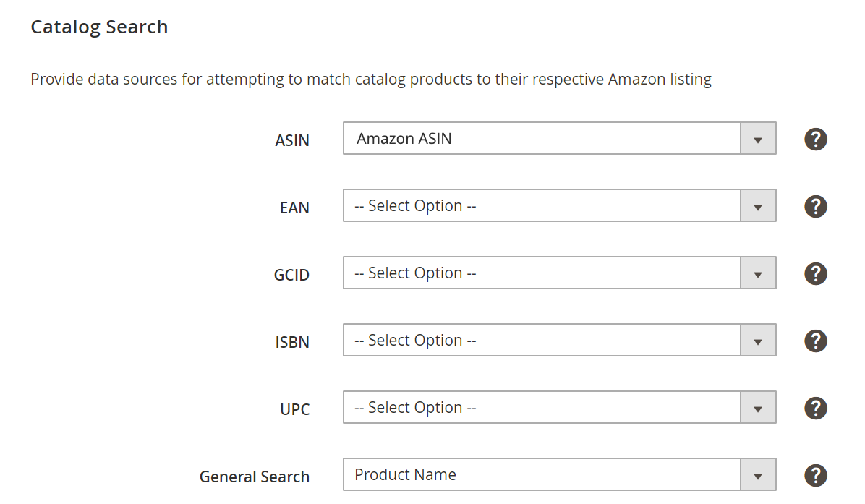Image resolution: width=865 pixels, height=504 pixels.
Task: Open the GCID Select Option dropdown
Action: pyautogui.click(x=559, y=273)
